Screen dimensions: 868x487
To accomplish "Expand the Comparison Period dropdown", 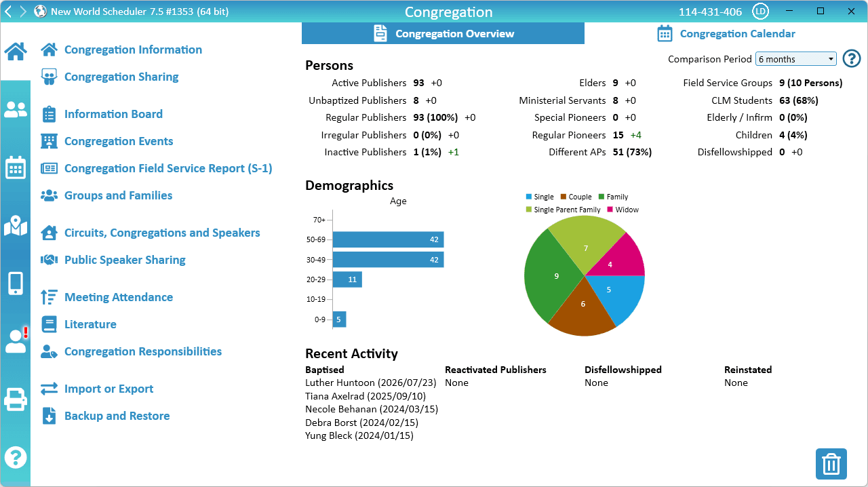I will pos(796,59).
